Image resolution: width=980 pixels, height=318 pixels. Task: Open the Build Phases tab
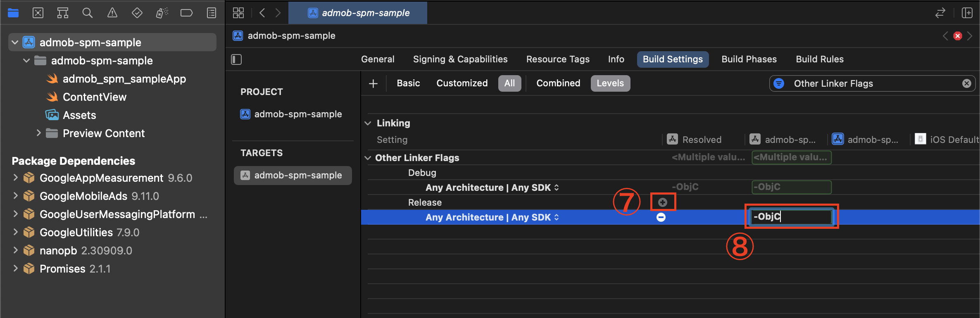click(749, 59)
